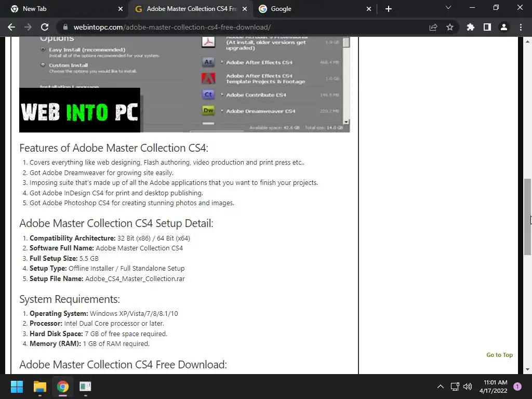Go back to the previous page
This screenshot has height=399, width=532.
coord(11,27)
